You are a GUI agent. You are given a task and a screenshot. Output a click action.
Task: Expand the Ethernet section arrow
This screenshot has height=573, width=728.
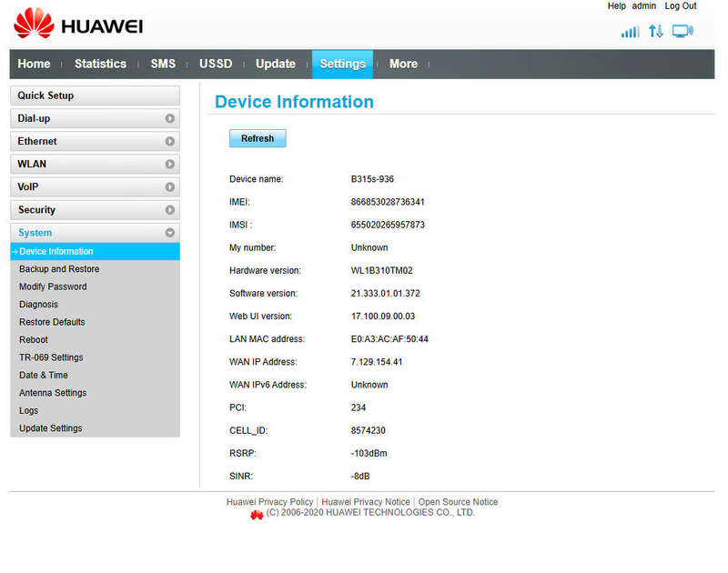coord(170,141)
